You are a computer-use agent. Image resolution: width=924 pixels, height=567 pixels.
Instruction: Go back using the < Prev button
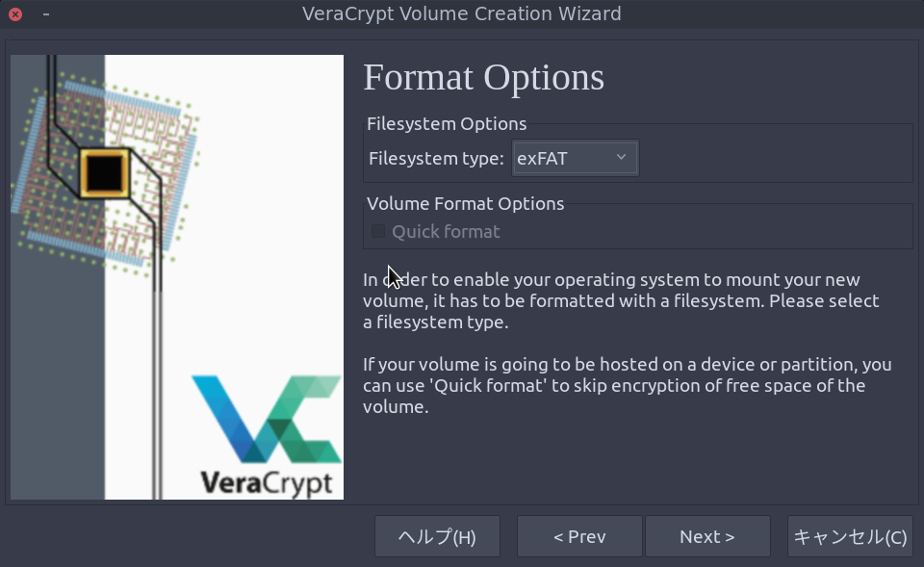579,536
